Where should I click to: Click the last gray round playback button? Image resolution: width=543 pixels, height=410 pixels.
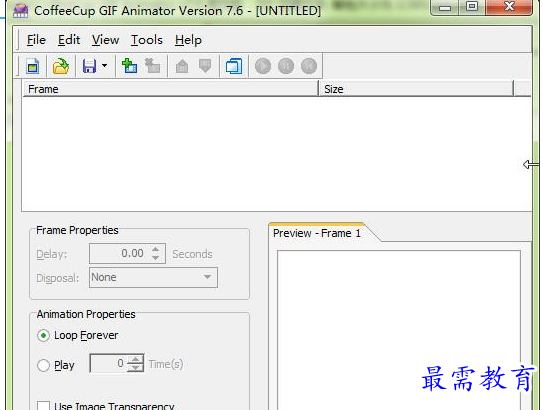click(309, 66)
